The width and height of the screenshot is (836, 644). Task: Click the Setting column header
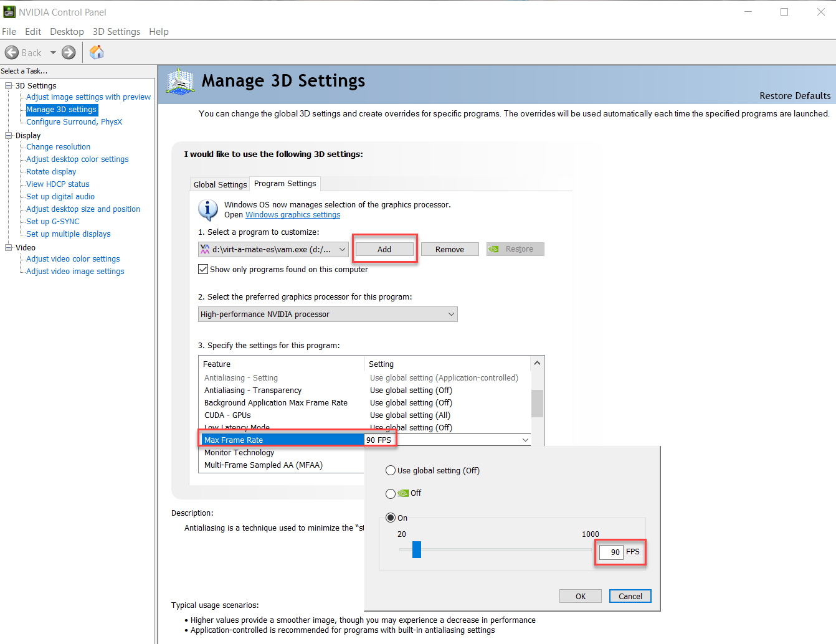point(447,364)
